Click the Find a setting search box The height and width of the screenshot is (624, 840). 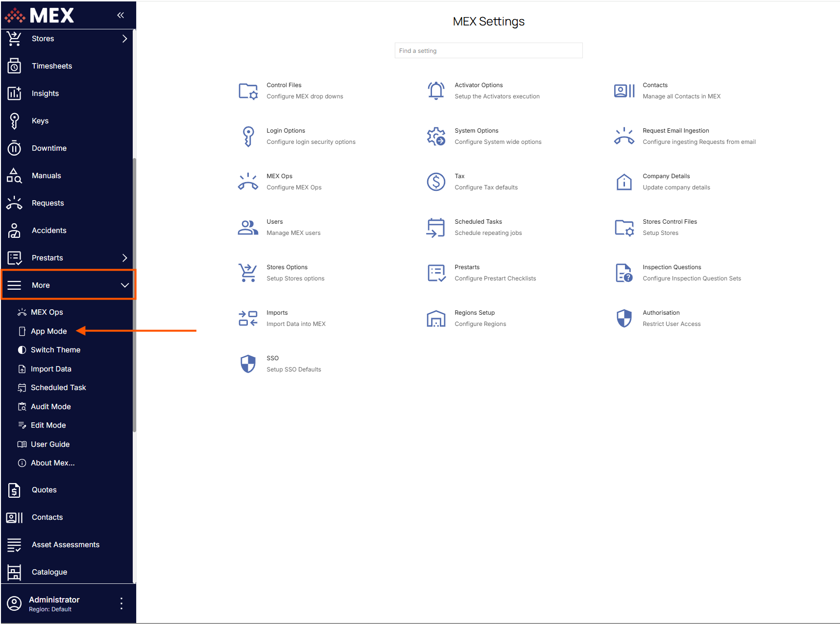488,51
